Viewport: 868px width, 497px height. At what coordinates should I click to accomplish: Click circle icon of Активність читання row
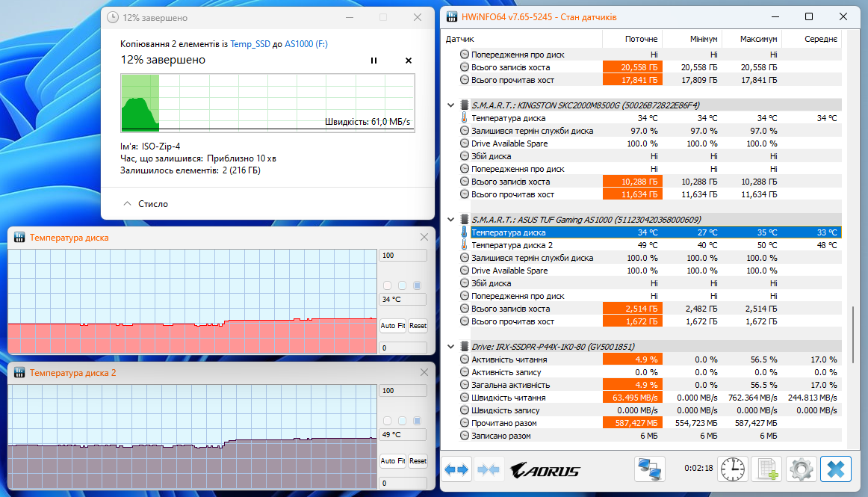click(x=465, y=359)
